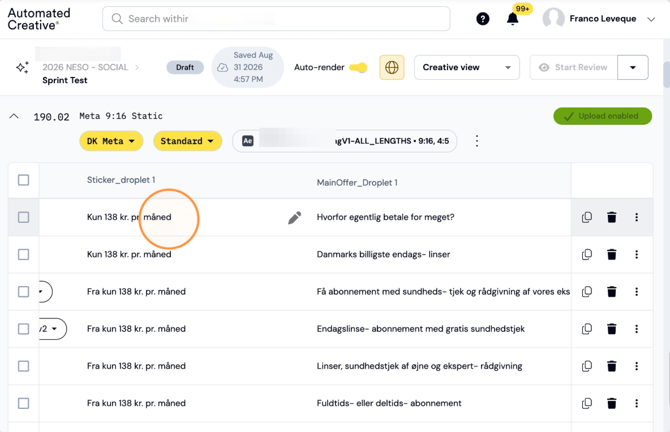Click 'Hvorfor egentlig betale for meget?' cell

[x=385, y=217]
